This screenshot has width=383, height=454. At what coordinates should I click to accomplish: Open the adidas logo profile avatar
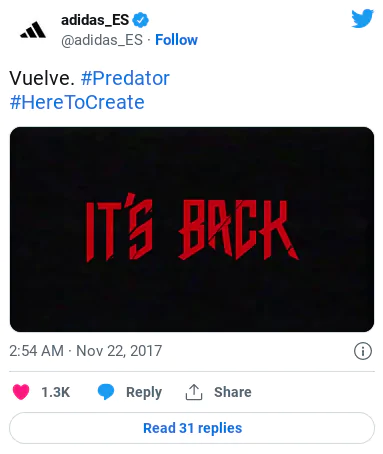click(x=33, y=30)
